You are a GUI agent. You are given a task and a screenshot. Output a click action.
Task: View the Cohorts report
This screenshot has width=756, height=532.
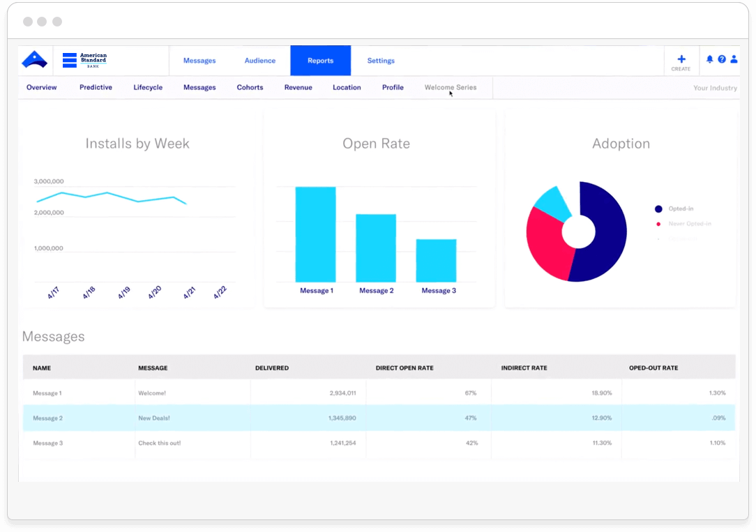coord(250,87)
